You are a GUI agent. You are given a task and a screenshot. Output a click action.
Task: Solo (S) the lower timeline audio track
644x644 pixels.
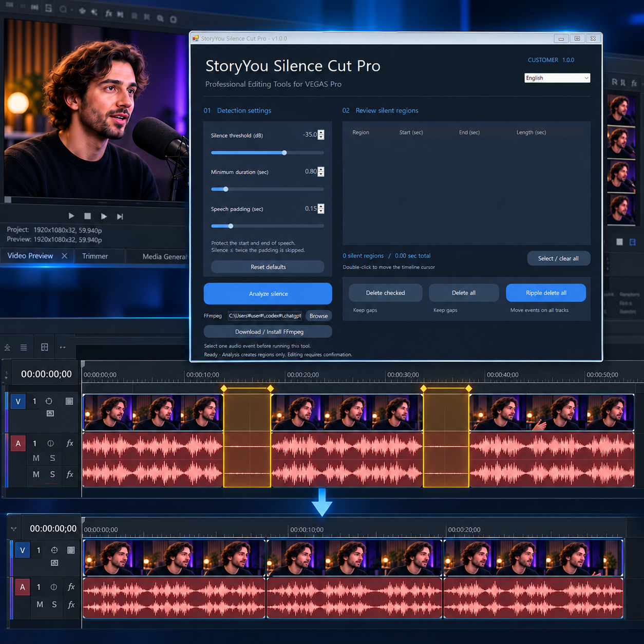click(x=54, y=605)
